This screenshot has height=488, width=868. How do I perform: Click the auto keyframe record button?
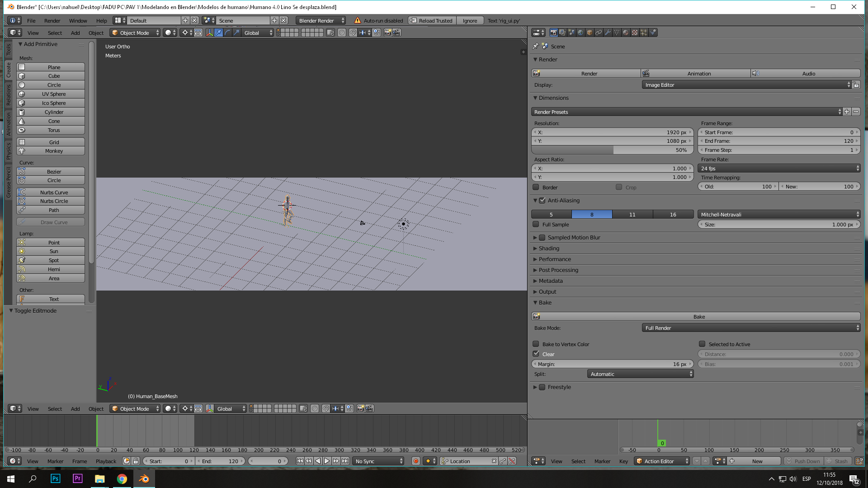(x=416, y=461)
